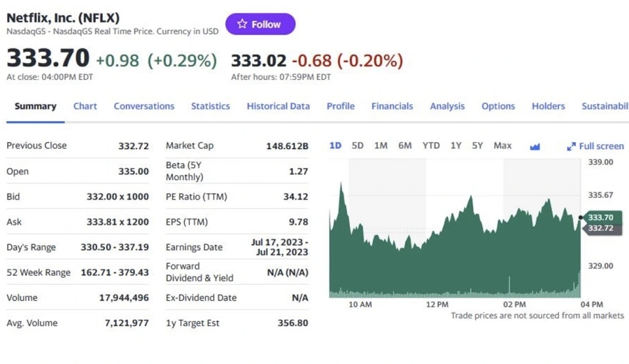Viewport: 629px width, 364px height.
Task: Switch to Options tab
Action: [498, 106]
